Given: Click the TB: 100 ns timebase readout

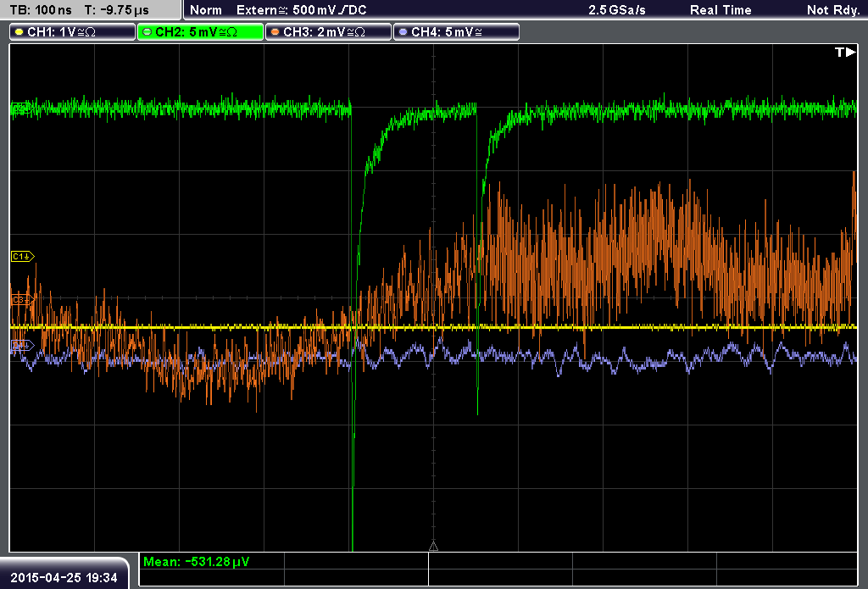Looking at the screenshot, I should coord(41,10).
